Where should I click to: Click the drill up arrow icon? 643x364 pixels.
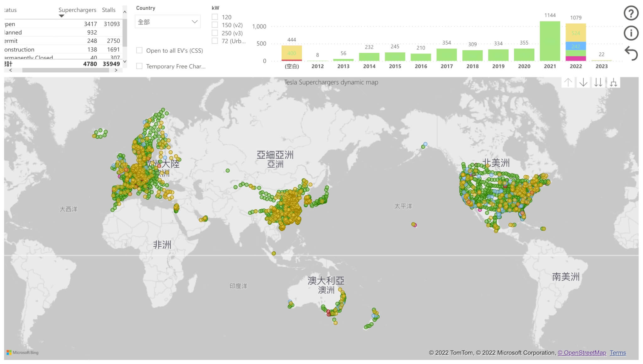pos(568,83)
